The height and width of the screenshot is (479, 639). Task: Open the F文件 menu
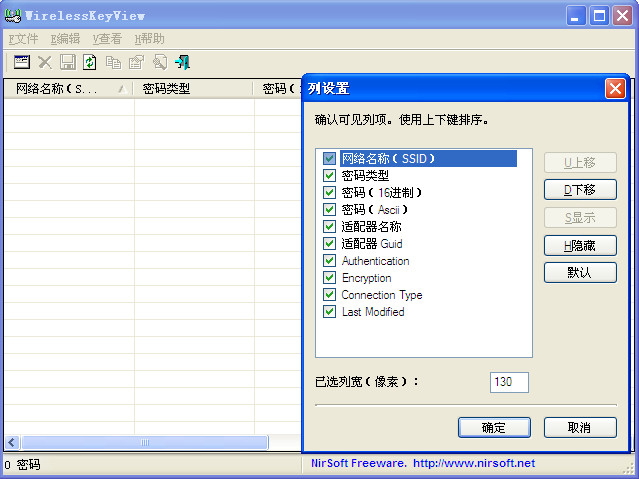[x=24, y=39]
